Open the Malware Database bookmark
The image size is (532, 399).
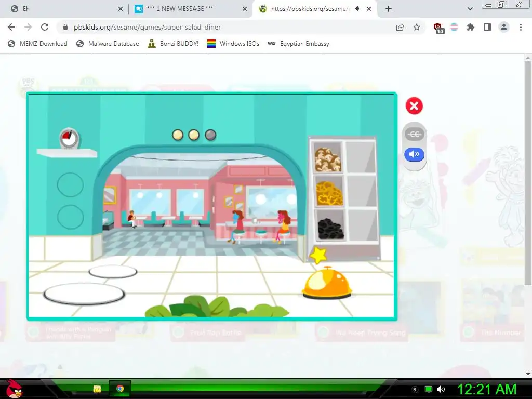[108, 44]
